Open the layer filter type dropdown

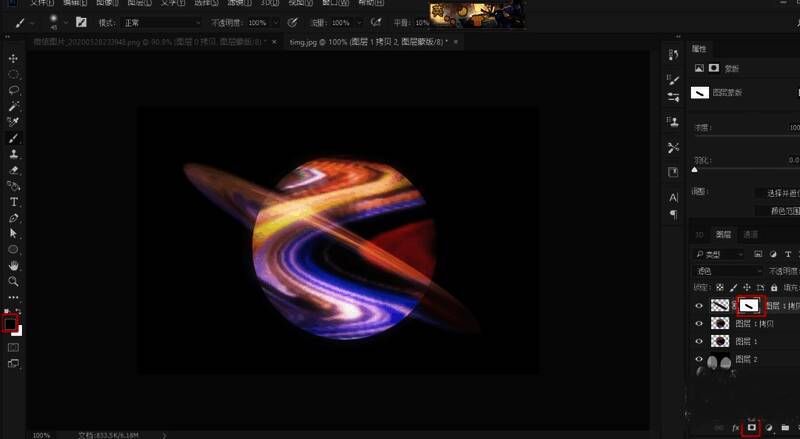(718, 254)
